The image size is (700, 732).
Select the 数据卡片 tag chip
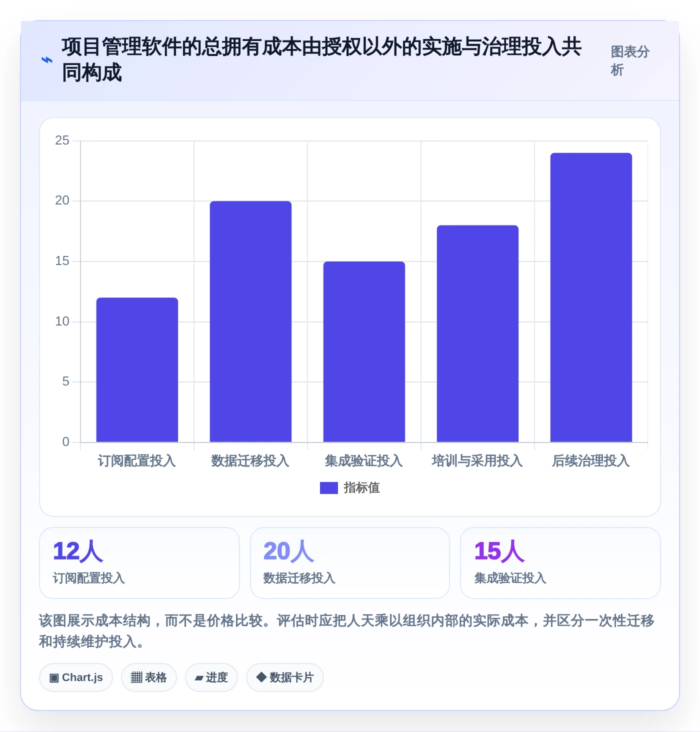tap(285, 677)
